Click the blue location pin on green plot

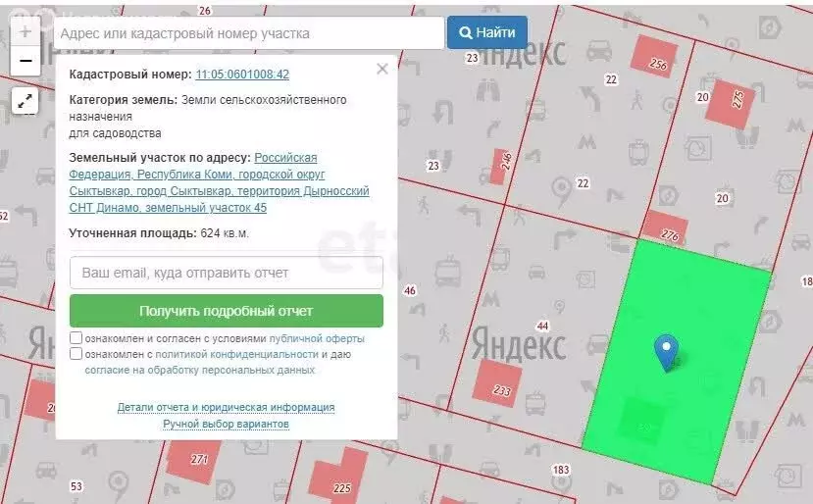666,353
